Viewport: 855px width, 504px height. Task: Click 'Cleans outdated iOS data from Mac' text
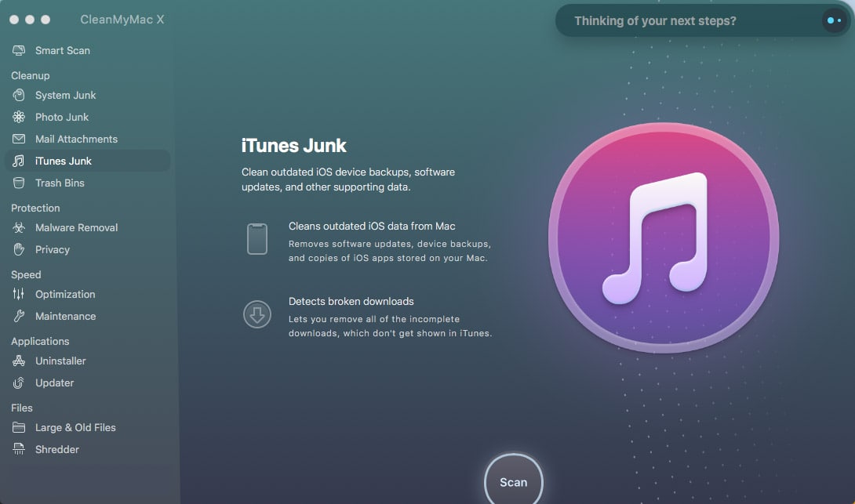(372, 226)
